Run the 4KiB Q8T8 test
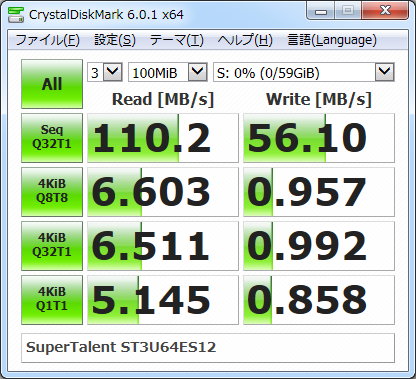The width and height of the screenshot is (416, 379). [52, 192]
